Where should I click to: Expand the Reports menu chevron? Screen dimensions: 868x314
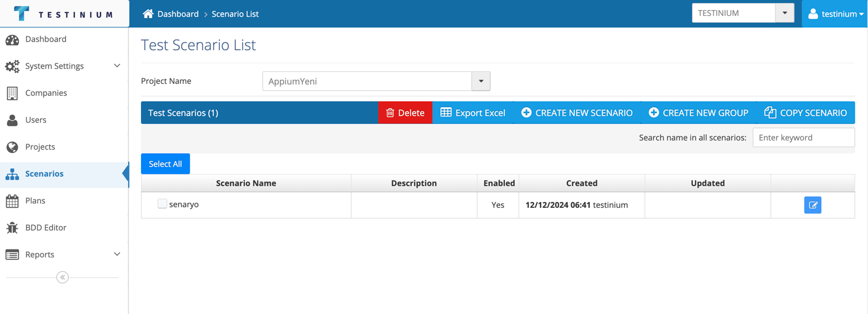117,255
